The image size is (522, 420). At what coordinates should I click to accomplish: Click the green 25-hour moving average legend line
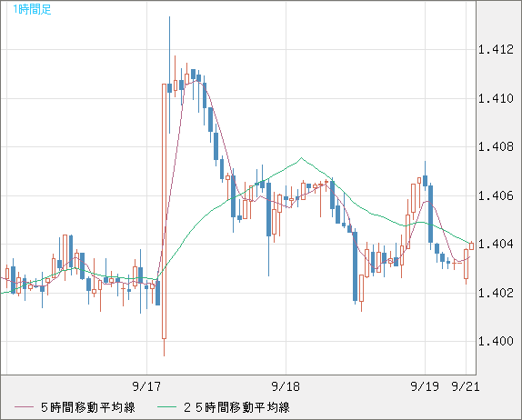click(166, 407)
